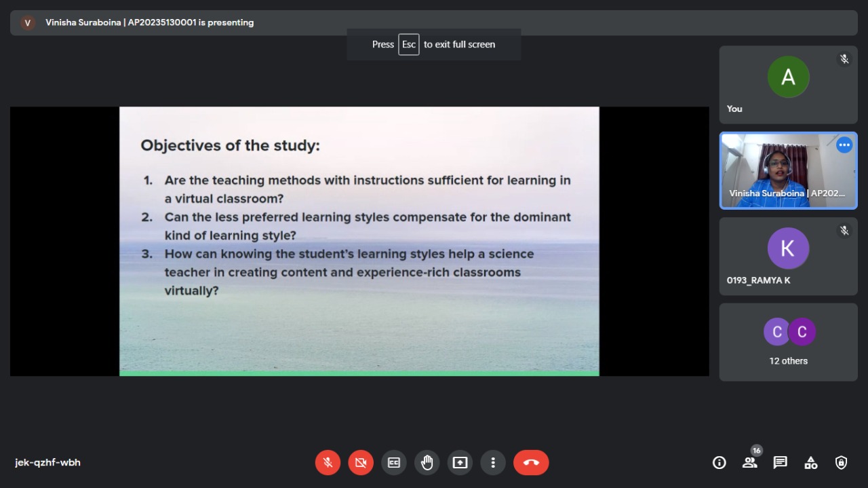The height and width of the screenshot is (488, 868).
Task: Click the Present now button
Action: click(x=460, y=463)
